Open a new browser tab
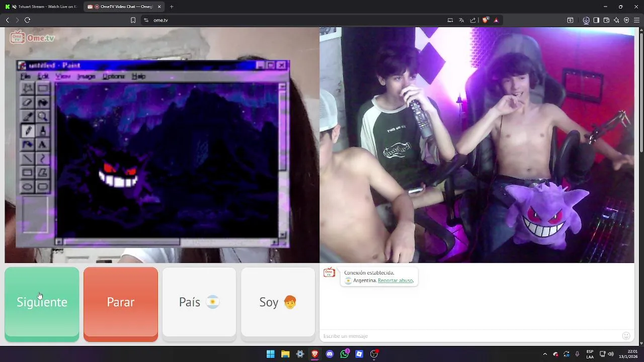 pyautogui.click(x=172, y=7)
